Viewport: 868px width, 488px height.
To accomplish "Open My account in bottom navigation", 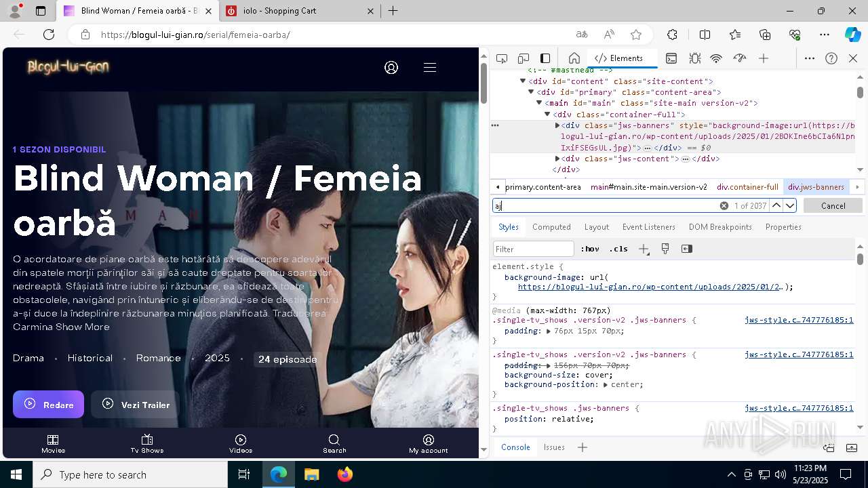I will pos(429,444).
